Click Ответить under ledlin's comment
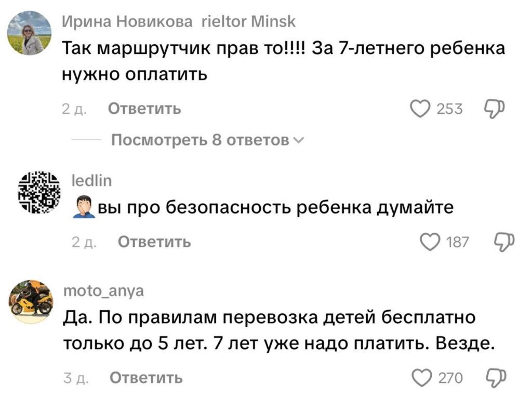This screenshot has width=532, height=399. tap(154, 242)
